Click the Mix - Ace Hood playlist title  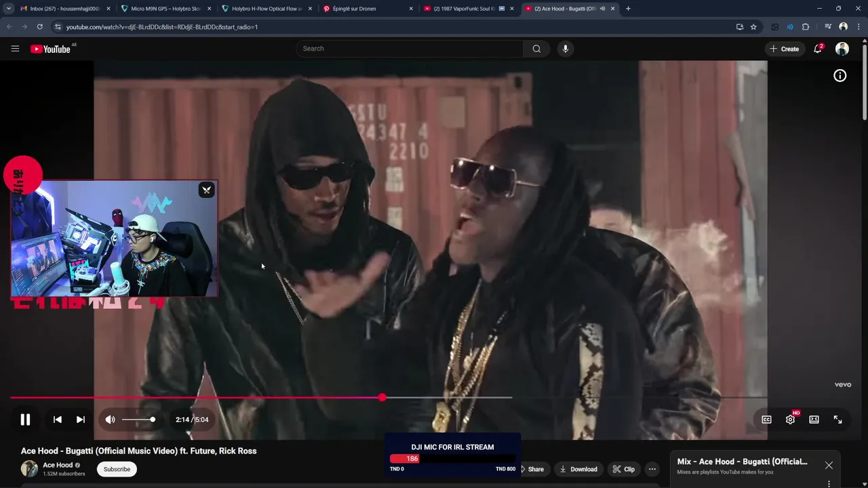tap(742, 462)
